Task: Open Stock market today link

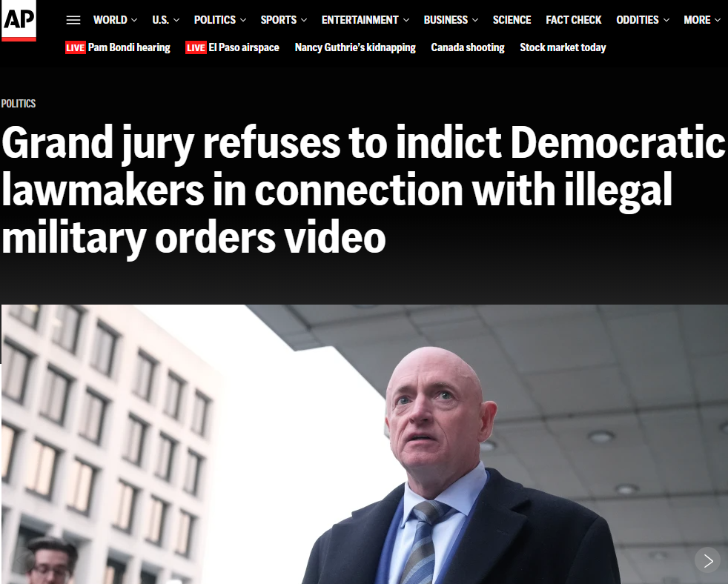Action: point(563,48)
